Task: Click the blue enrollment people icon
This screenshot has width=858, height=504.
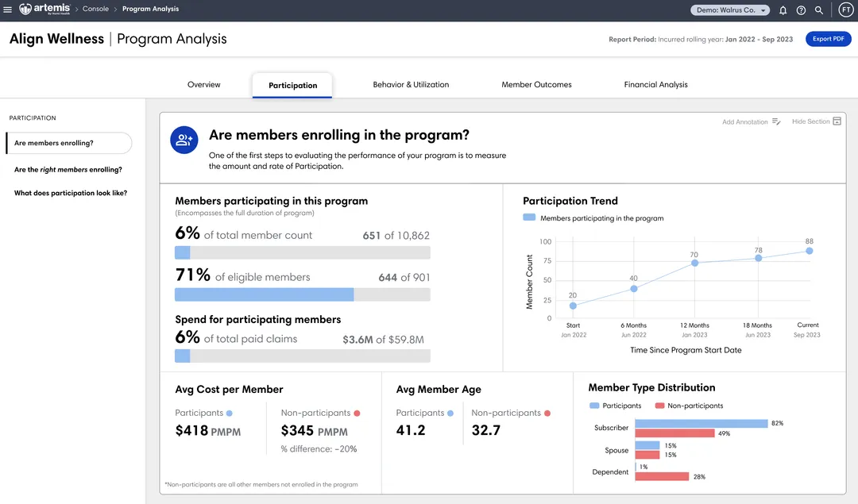Action: pyautogui.click(x=184, y=140)
